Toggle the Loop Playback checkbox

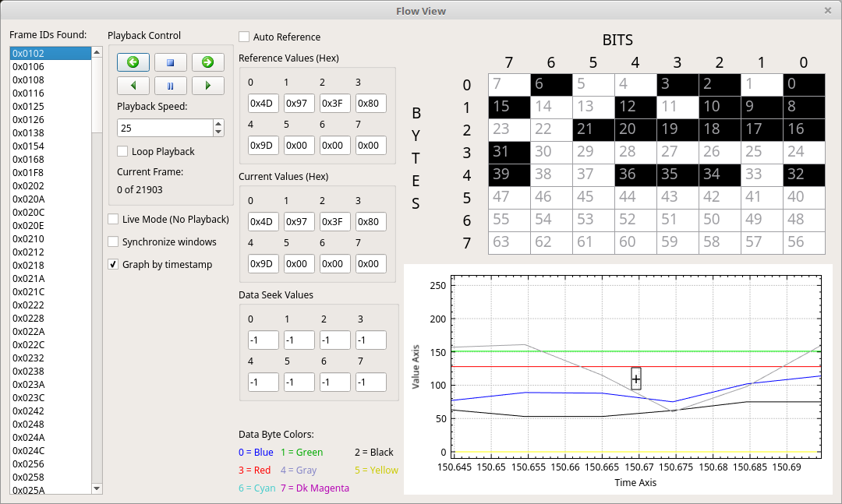122,151
